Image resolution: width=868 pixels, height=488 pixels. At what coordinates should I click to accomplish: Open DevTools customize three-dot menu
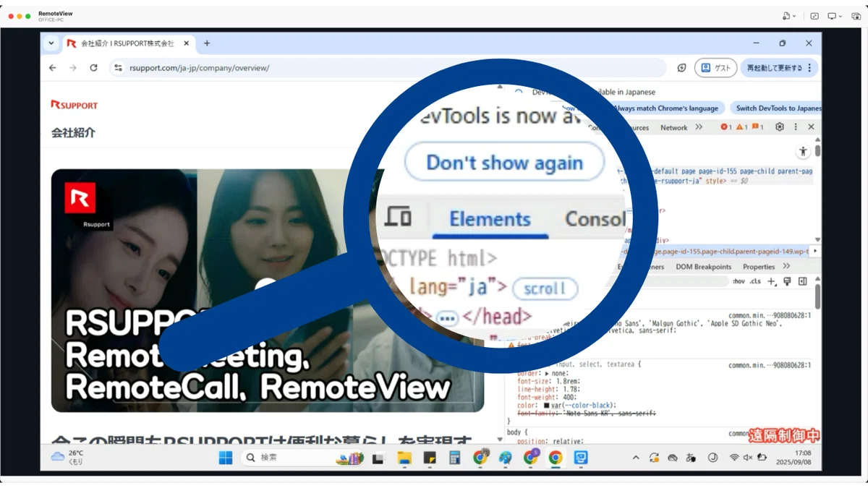(796, 127)
